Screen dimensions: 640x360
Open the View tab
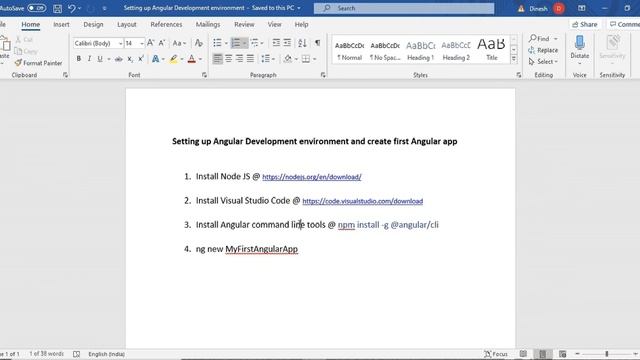coord(274,24)
